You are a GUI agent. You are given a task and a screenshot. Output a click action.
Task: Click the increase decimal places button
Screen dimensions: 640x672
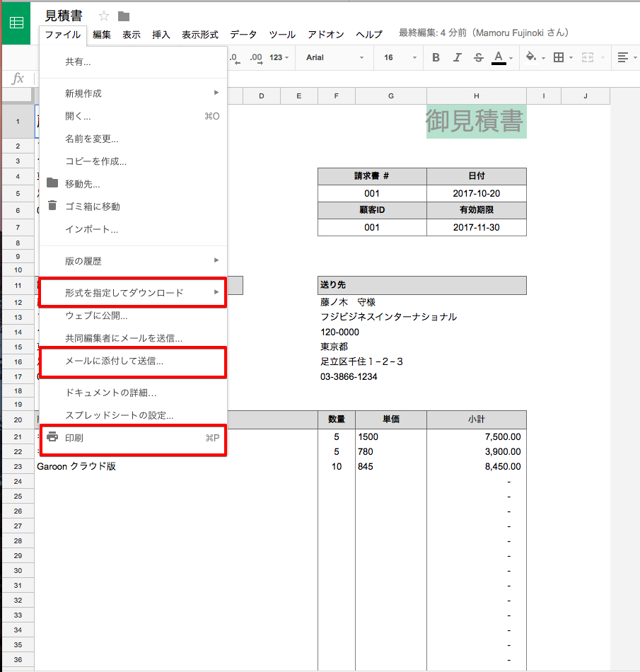[256, 57]
